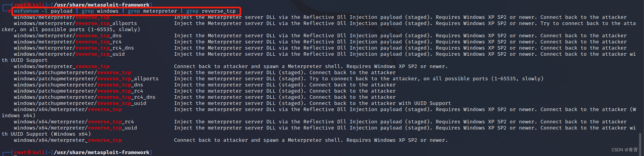Click windows/patchupmeterpreter/reverse_tcp_rc4 payload name
The width and height of the screenshot is (644, 156).
tap(79, 91)
